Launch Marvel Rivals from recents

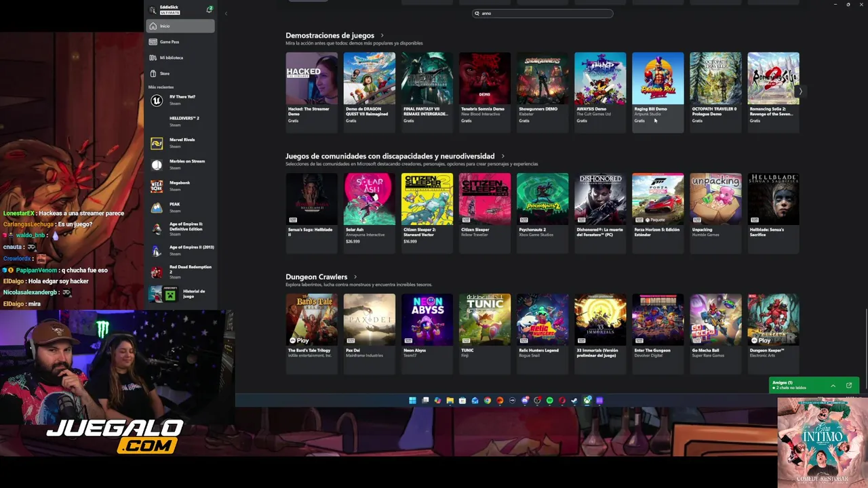[x=180, y=143]
